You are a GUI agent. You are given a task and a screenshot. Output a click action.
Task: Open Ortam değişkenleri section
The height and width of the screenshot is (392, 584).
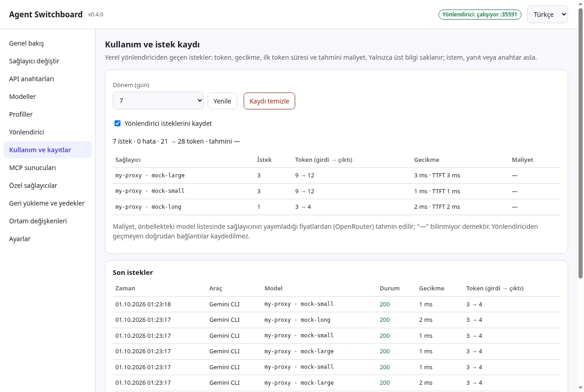(x=47, y=221)
